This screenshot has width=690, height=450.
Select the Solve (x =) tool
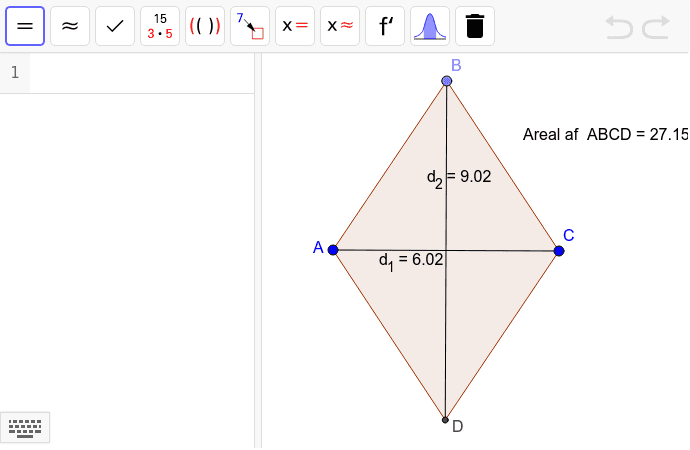coord(295,26)
